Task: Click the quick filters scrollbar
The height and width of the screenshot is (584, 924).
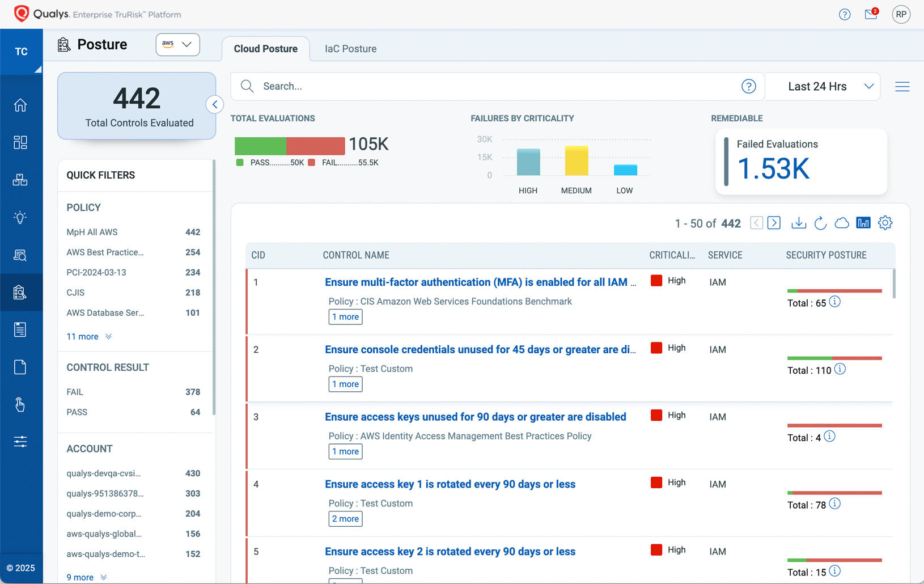Action: point(214,288)
